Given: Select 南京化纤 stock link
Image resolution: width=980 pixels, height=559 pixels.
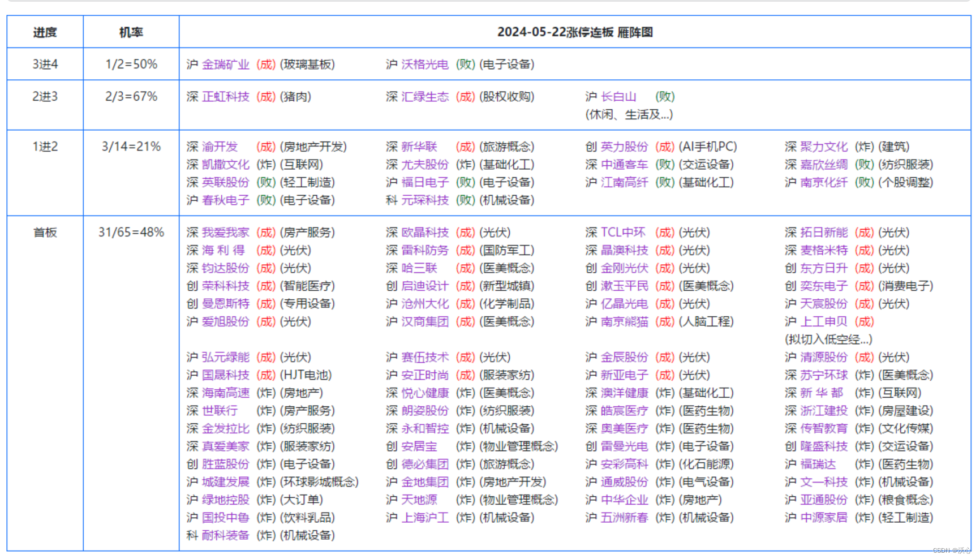Looking at the screenshot, I should coord(824,183).
